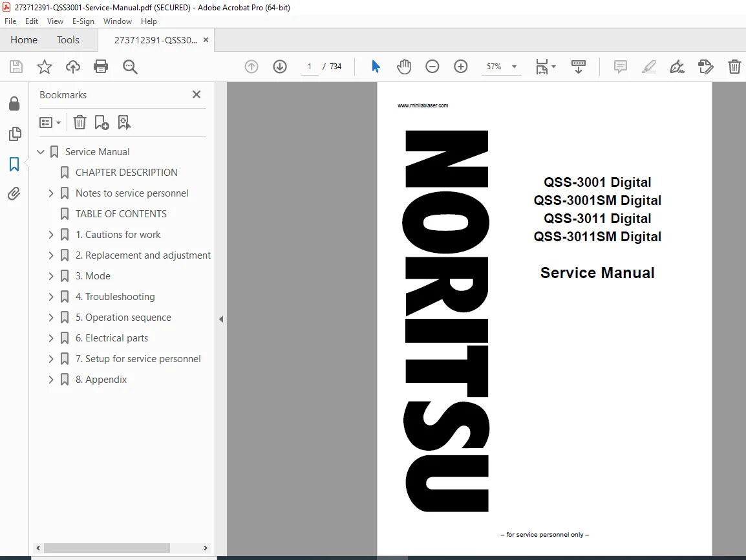Open the E-Sign menu
Image resolution: width=746 pixels, height=560 pixels.
[83, 21]
